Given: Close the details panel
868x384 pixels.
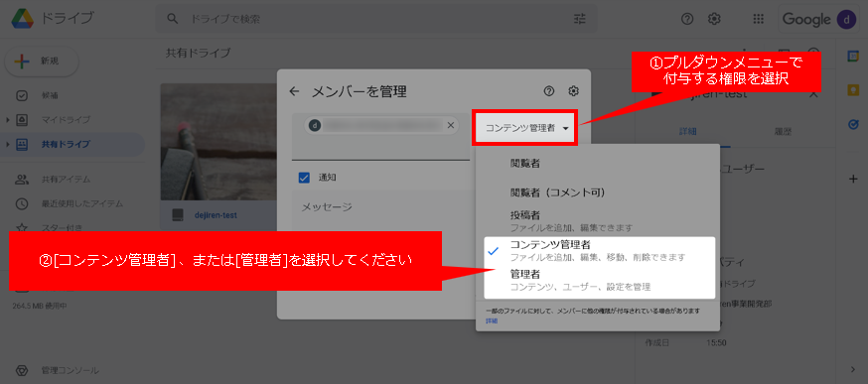Looking at the screenshot, I should coord(813,94).
